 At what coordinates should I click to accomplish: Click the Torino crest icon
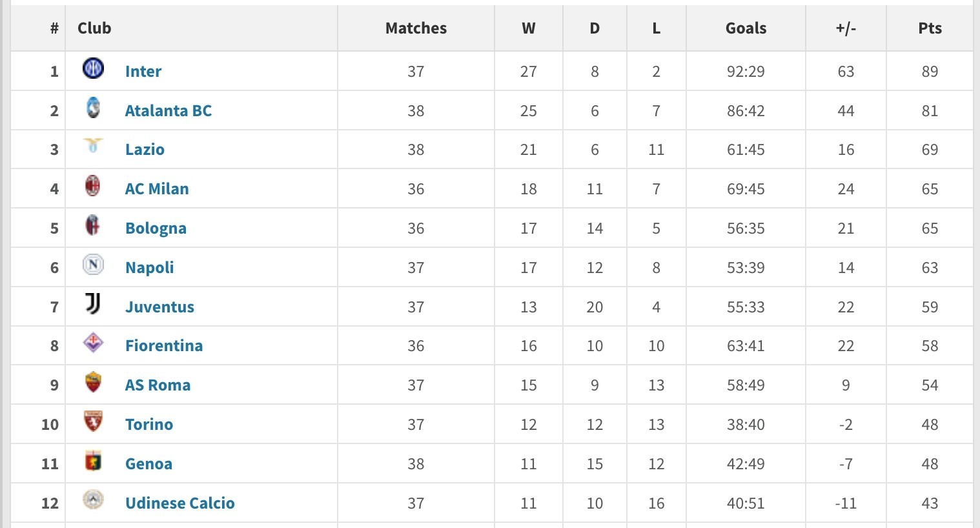[93, 421]
